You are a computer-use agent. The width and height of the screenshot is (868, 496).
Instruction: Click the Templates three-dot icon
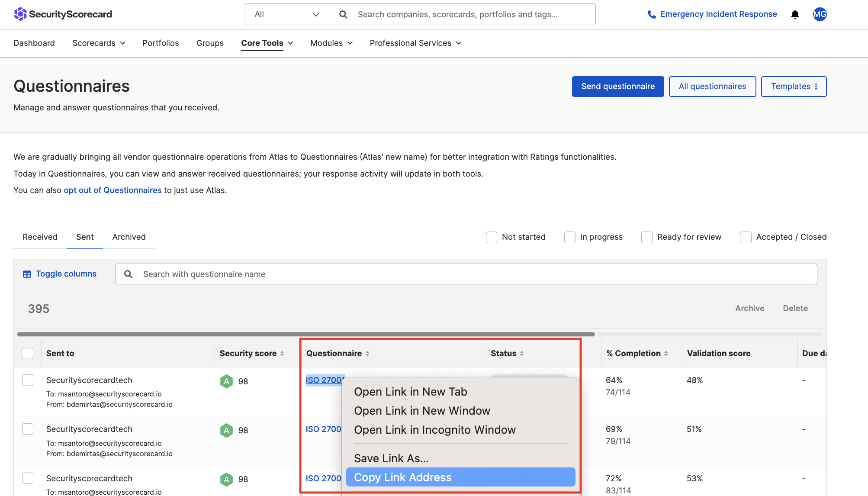click(816, 87)
